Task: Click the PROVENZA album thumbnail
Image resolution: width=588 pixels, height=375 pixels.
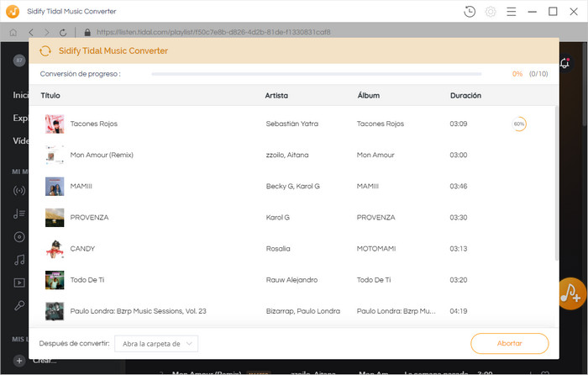Action: click(x=55, y=217)
